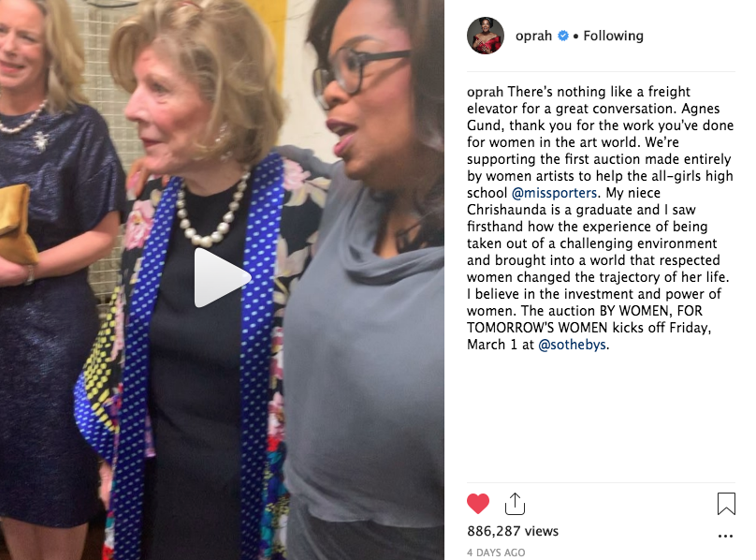This screenshot has height=560, width=756.
Task: Open the three-dot more options menu
Action: pyautogui.click(x=725, y=536)
